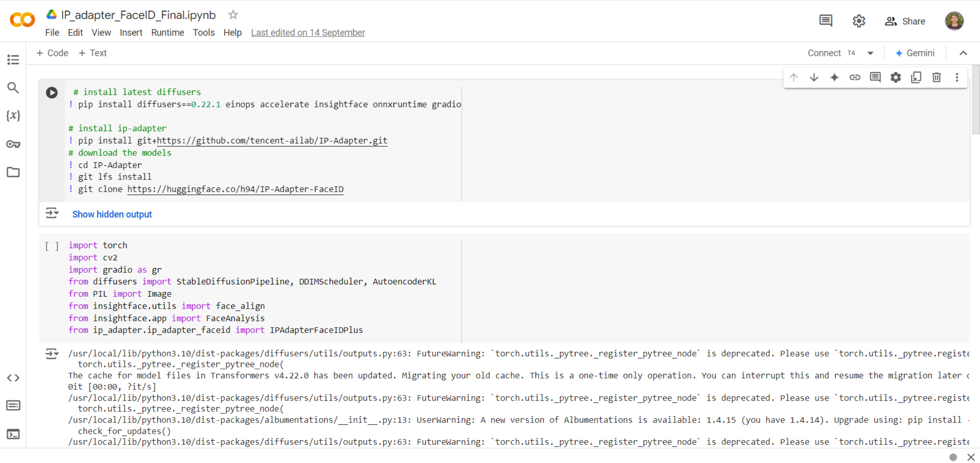Open the Code snippets icon
980x463 pixels.
pyautogui.click(x=13, y=378)
